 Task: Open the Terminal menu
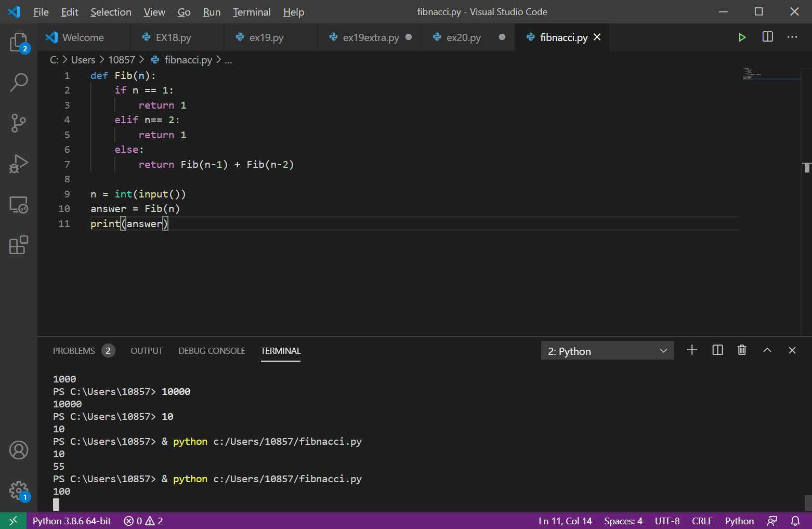click(252, 12)
